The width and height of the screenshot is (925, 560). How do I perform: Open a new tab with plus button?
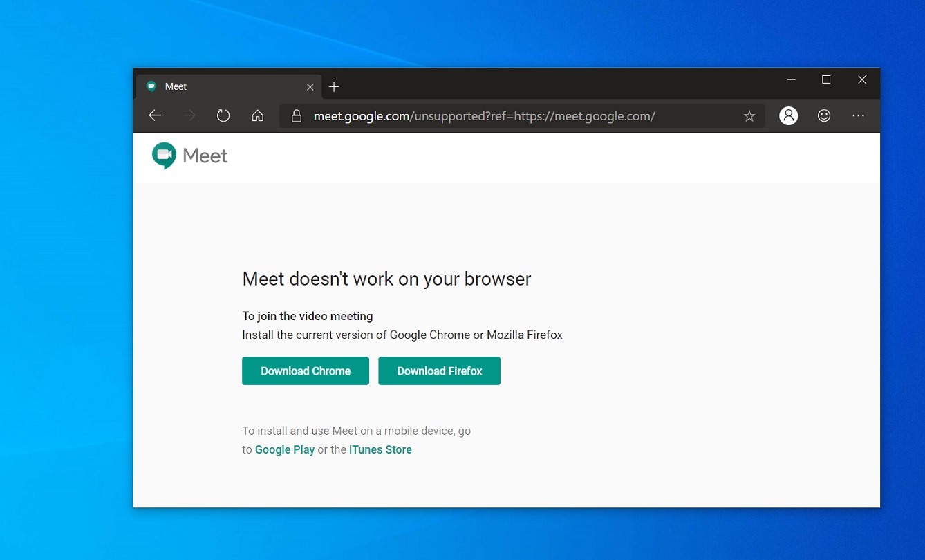pos(334,86)
